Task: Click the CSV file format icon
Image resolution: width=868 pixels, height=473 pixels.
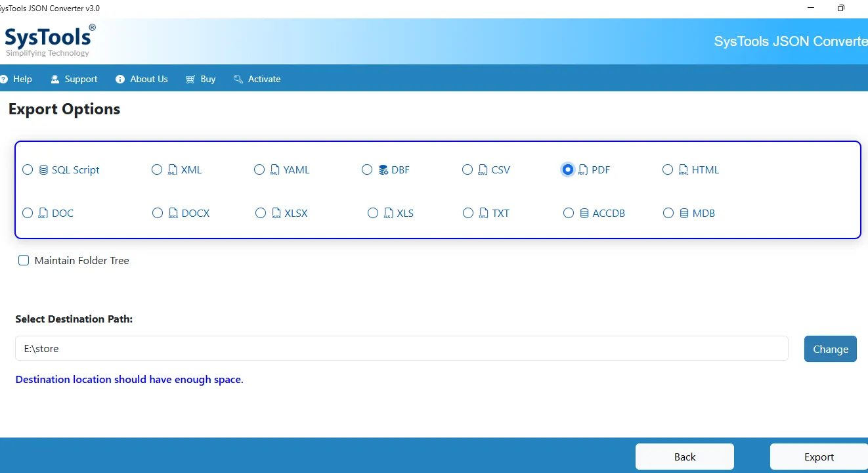Action: click(483, 170)
